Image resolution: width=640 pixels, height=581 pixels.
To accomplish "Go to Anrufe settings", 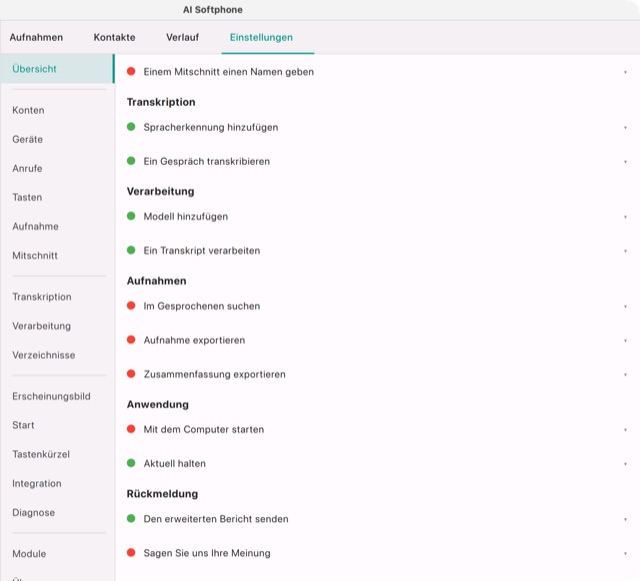I will [x=27, y=168].
